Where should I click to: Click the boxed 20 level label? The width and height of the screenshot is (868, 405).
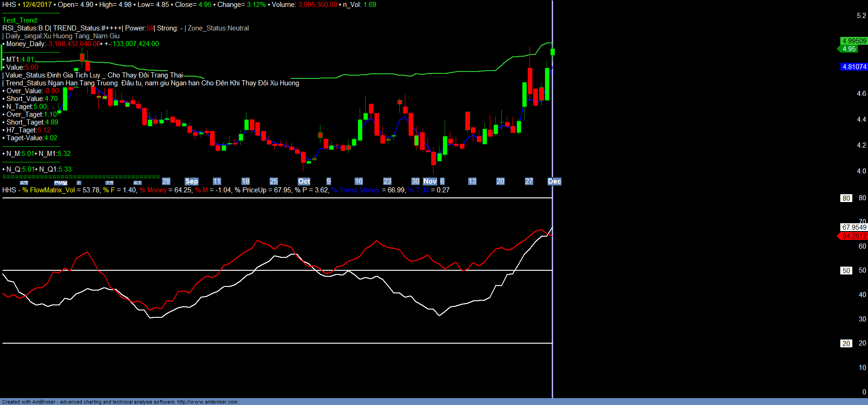click(x=846, y=344)
